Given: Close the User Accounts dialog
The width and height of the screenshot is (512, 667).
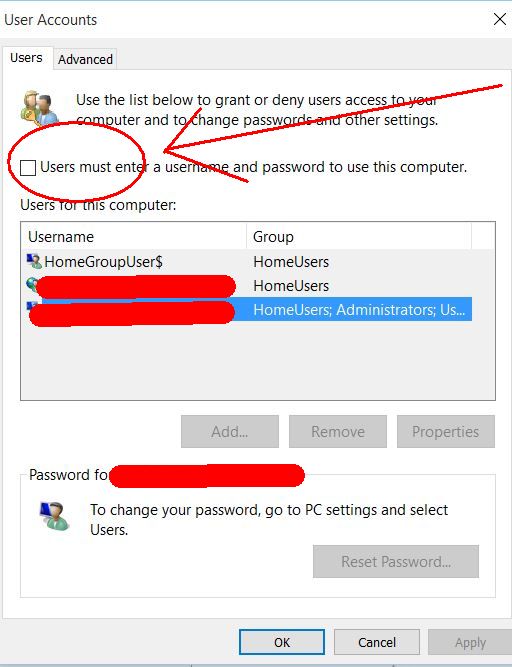Looking at the screenshot, I should pyautogui.click(x=500, y=19).
